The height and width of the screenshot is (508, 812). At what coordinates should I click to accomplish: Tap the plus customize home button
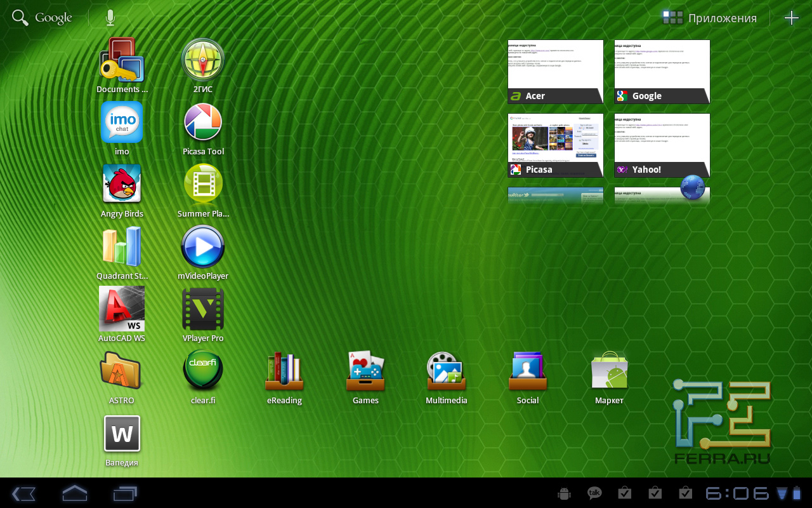791,18
